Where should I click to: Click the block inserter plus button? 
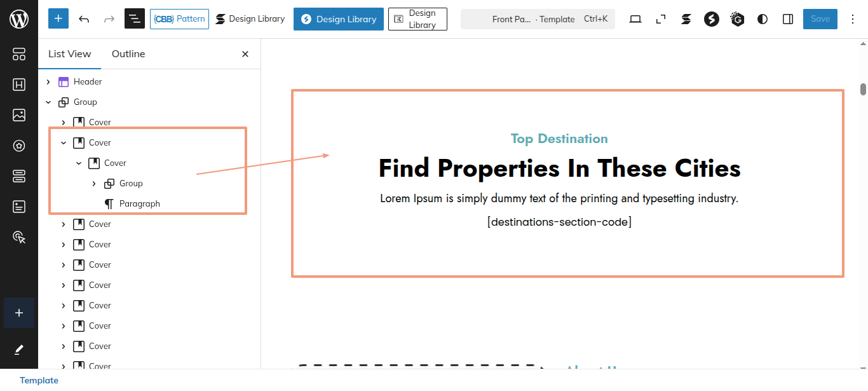[x=58, y=19]
